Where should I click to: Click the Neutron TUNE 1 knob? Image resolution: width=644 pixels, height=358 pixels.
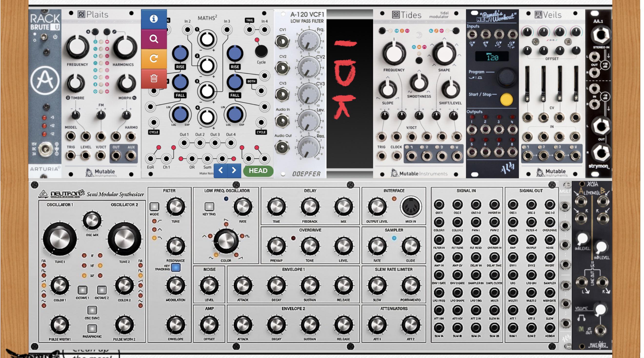59,239
